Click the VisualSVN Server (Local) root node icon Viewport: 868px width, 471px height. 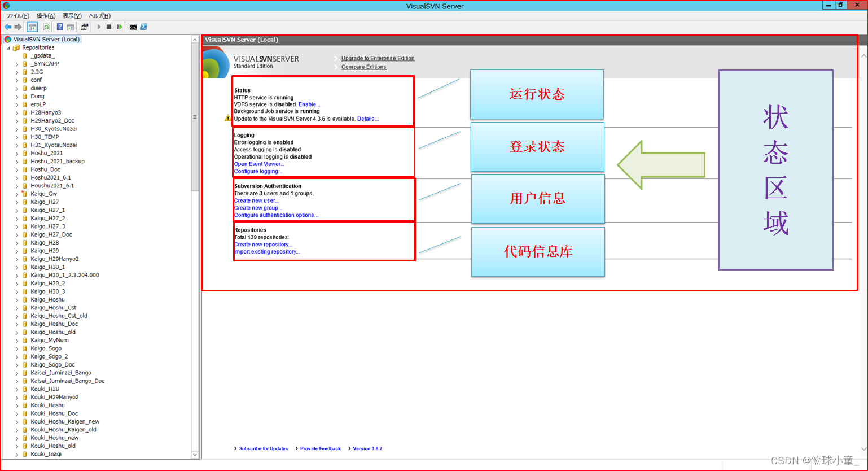pyautogui.click(x=8, y=40)
